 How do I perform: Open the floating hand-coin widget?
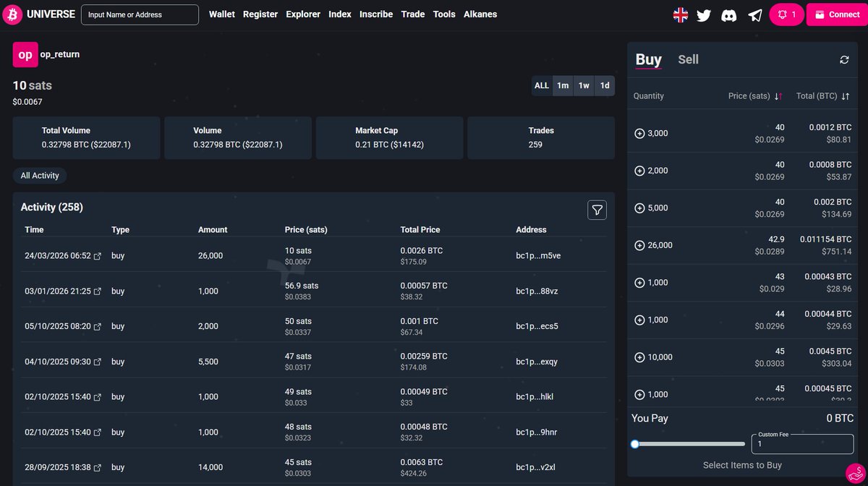point(856,473)
